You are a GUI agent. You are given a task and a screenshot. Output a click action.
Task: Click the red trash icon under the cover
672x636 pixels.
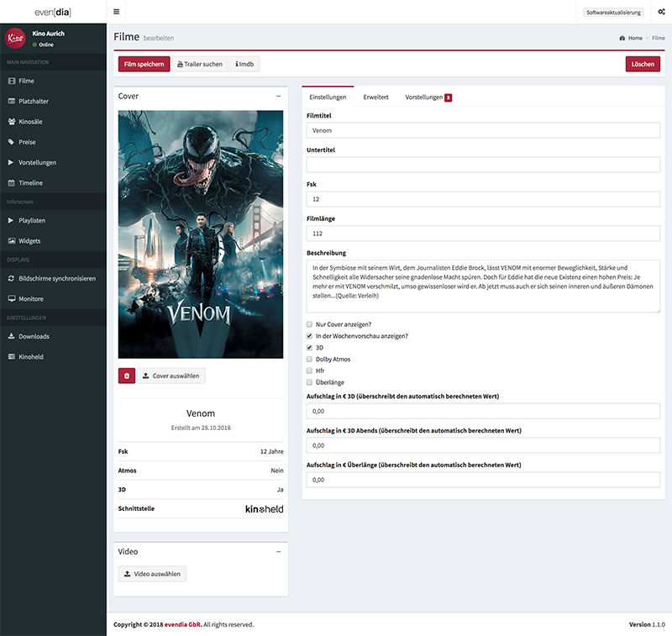coord(127,376)
